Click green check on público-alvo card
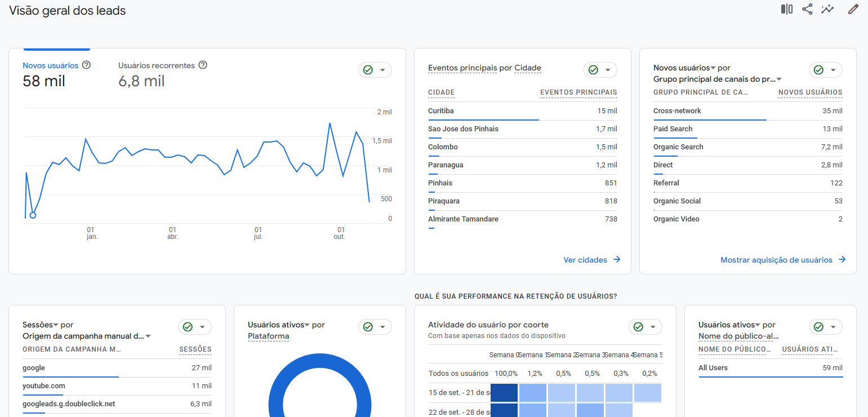The width and height of the screenshot is (868, 417). click(818, 327)
